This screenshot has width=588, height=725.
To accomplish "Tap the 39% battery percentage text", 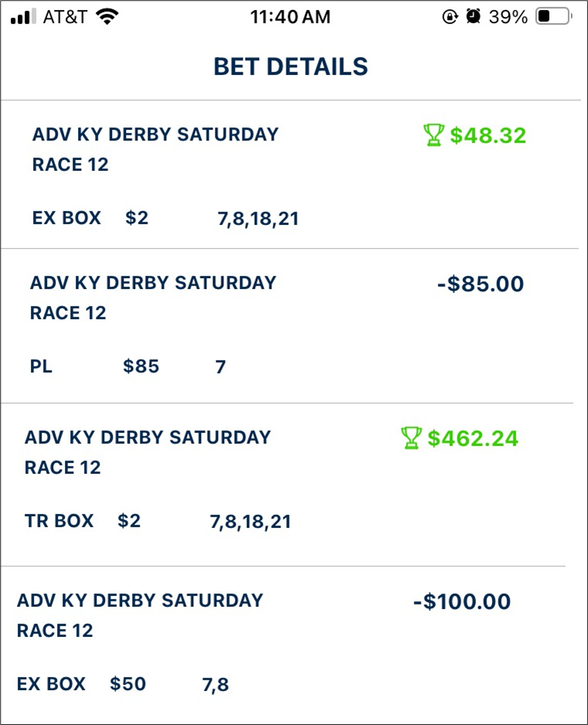I will [x=508, y=17].
